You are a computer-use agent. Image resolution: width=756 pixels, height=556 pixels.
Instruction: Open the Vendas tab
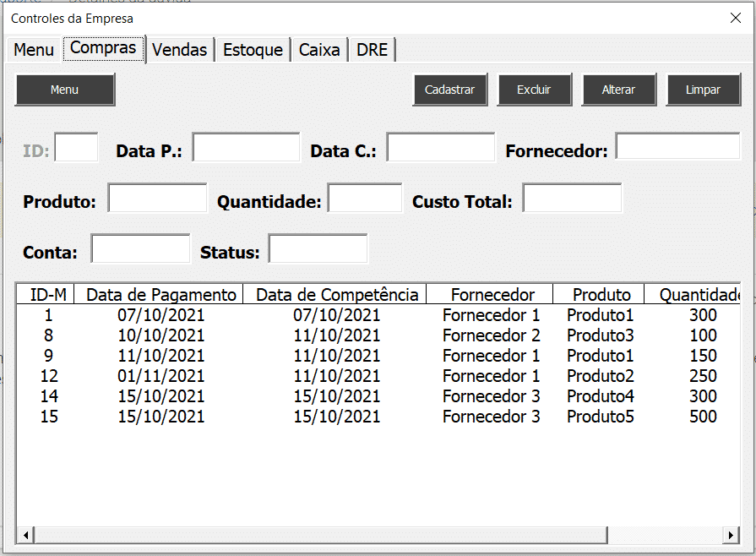(x=179, y=50)
